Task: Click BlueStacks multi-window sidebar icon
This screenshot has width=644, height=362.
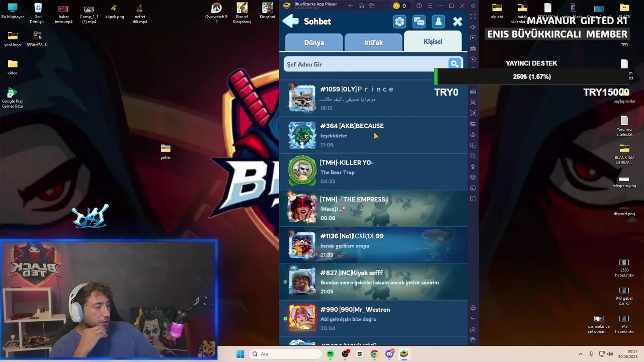Action: 473,145
